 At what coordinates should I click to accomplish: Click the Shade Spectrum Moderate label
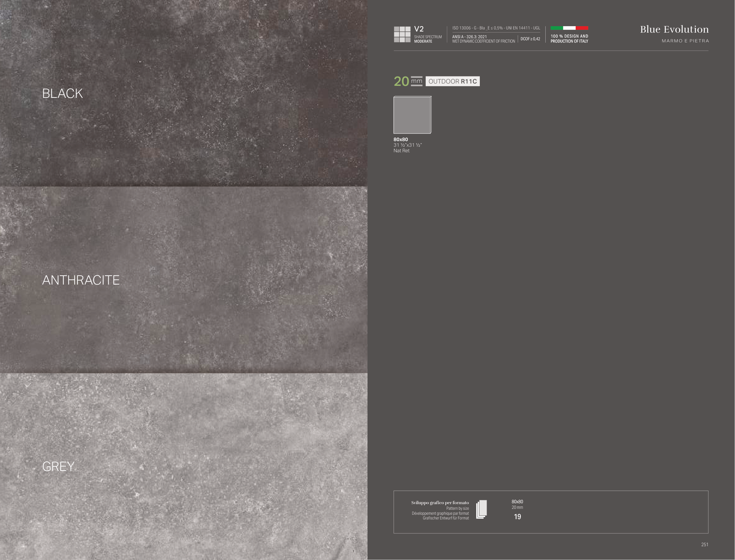click(x=428, y=39)
